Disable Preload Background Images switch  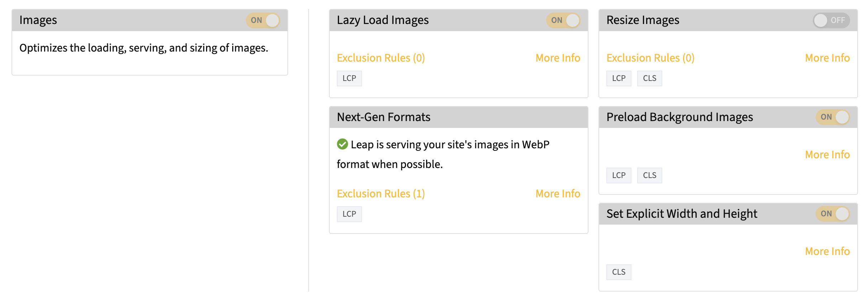833,117
